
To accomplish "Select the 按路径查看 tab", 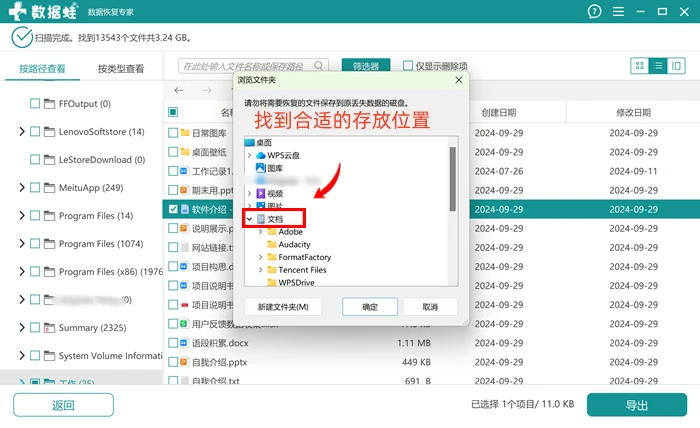I will point(42,68).
